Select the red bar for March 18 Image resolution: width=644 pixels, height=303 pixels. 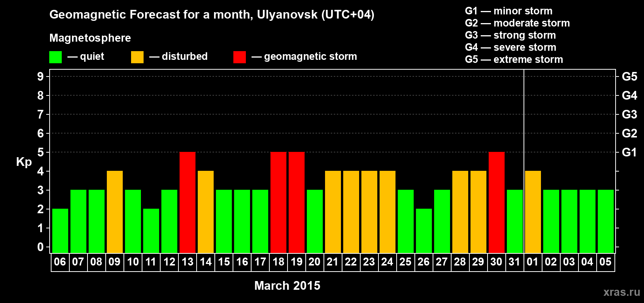click(278, 203)
